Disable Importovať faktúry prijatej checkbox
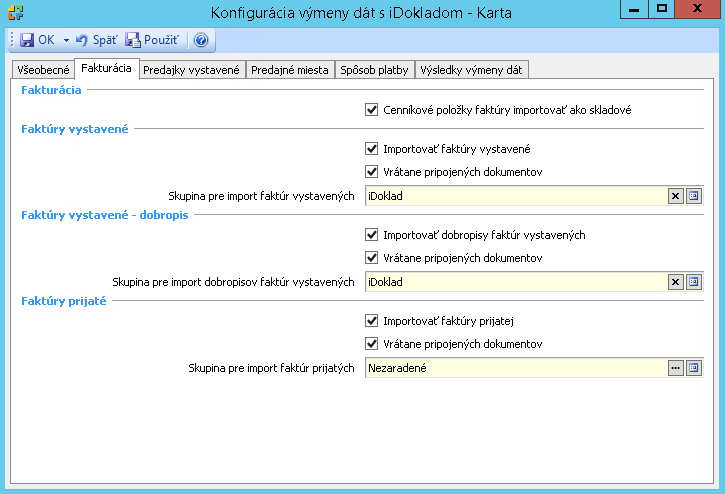This screenshot has width=725, height=494. coord(372,321)
